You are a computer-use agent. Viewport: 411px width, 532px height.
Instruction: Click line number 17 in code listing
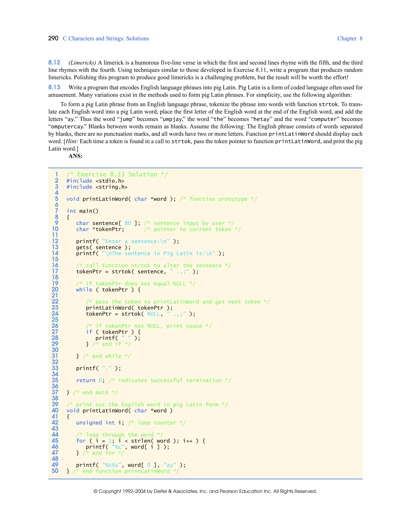pyautogui.click(x=55, y=271)
